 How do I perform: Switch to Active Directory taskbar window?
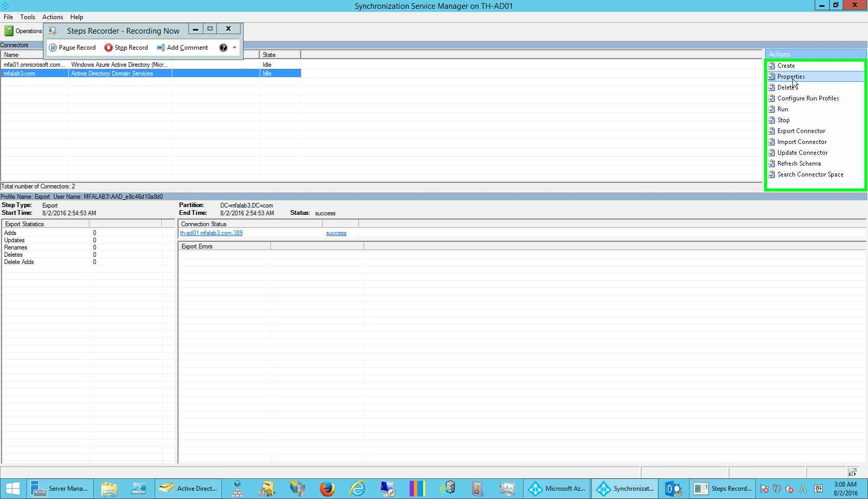pyautogui.click(x=188, y=489)
